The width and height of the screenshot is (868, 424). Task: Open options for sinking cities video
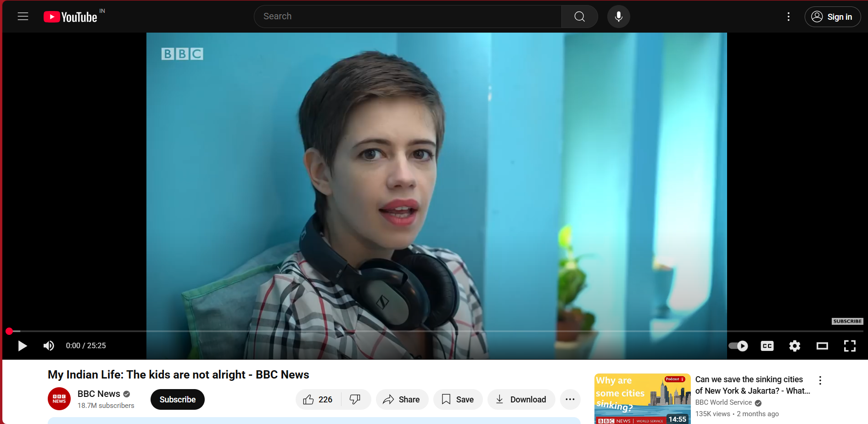click(820, 380)
